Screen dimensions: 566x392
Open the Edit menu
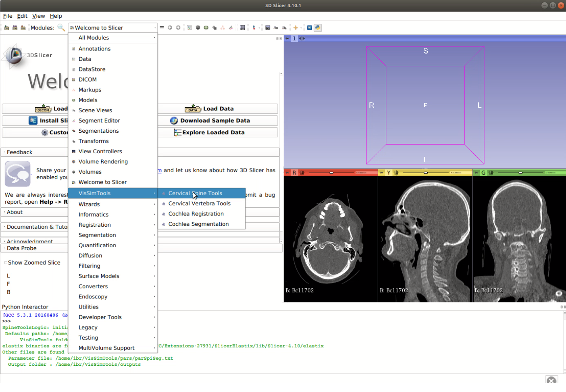22,16
